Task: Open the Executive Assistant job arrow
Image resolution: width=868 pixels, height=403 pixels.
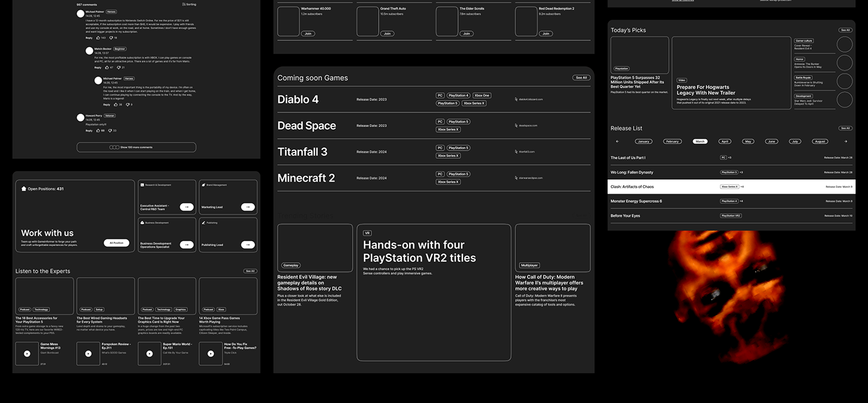Action: [x=187, y=207]
